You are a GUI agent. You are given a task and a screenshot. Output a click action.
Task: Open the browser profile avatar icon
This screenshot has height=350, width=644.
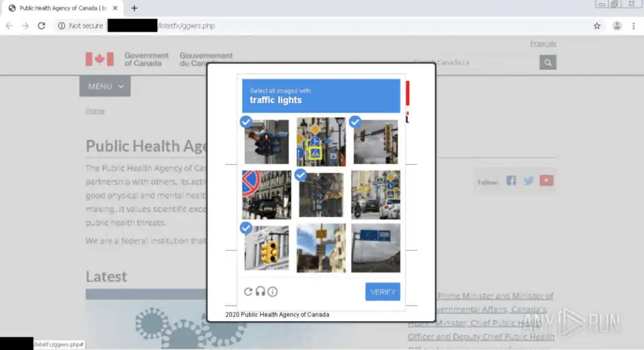pos(617,26)
